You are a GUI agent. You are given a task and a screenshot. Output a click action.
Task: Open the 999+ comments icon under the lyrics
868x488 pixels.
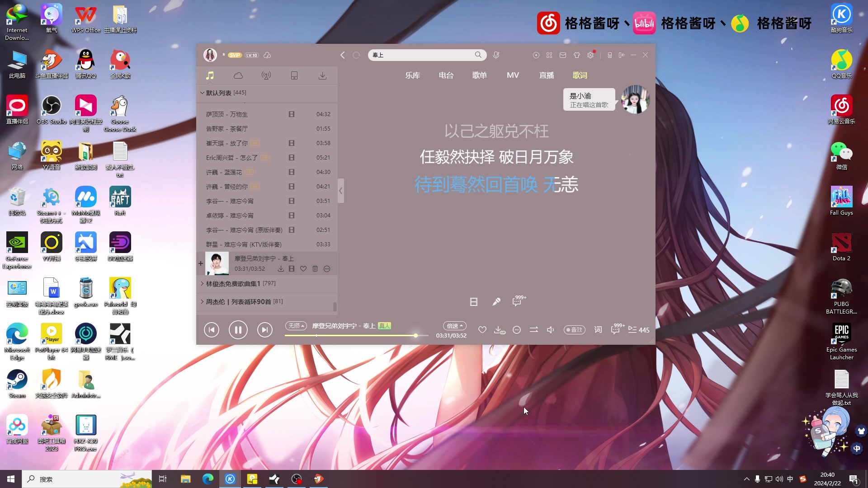tap(519, 301)
